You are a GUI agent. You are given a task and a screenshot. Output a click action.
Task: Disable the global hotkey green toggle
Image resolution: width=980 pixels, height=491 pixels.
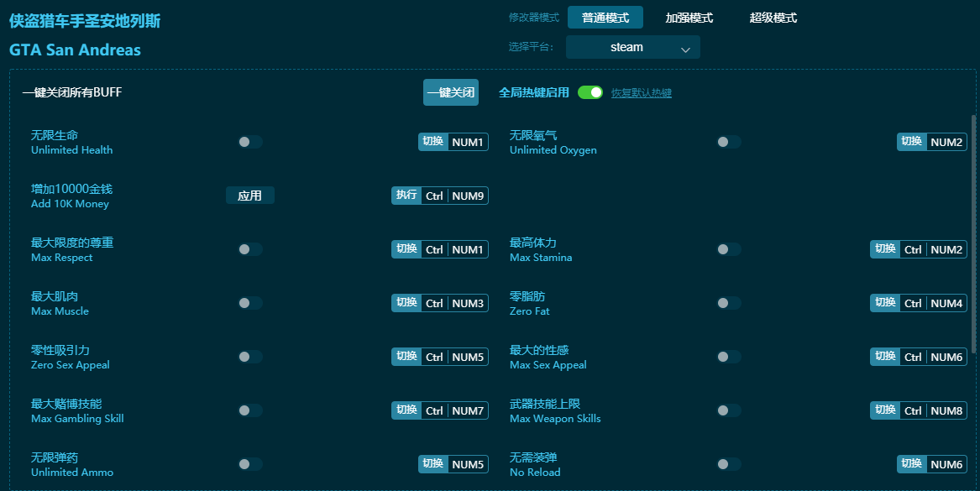pos(590,92)
